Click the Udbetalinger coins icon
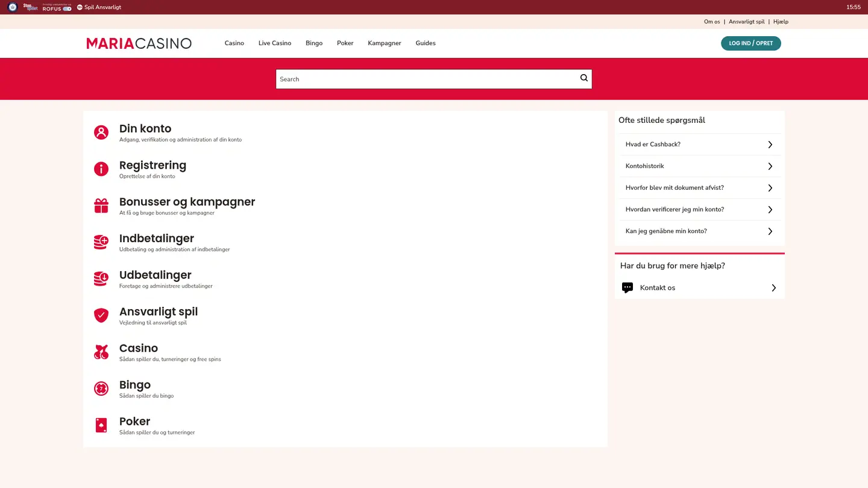 101,279
